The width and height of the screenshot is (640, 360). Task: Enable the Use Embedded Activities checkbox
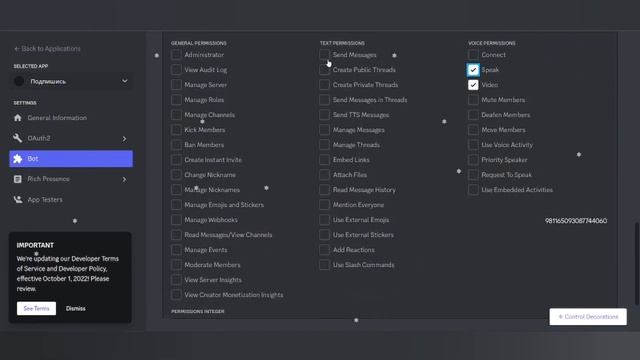coord(473,190)
